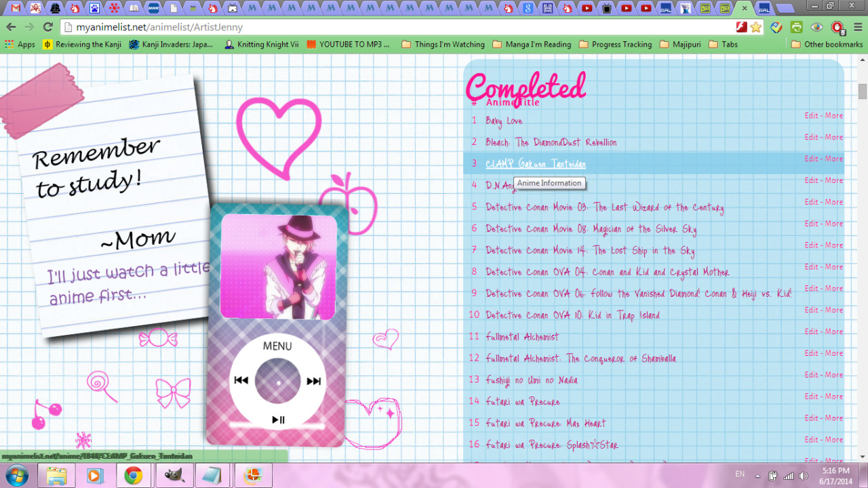Open the Chrome menu hamburger icon
Image resolution: width=868 pixels, height=488 pixels.
click(857, 27)
